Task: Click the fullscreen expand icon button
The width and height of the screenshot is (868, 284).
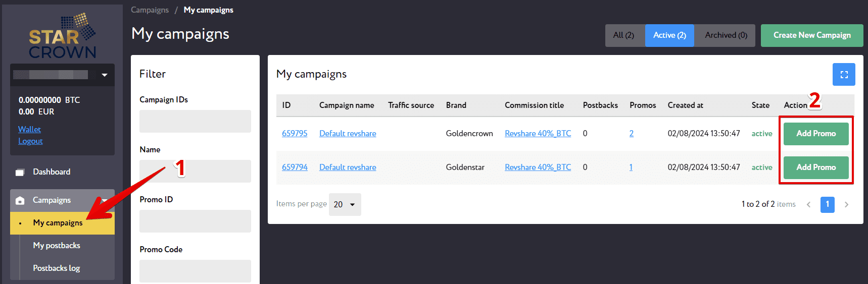Action: coord(844,75)
